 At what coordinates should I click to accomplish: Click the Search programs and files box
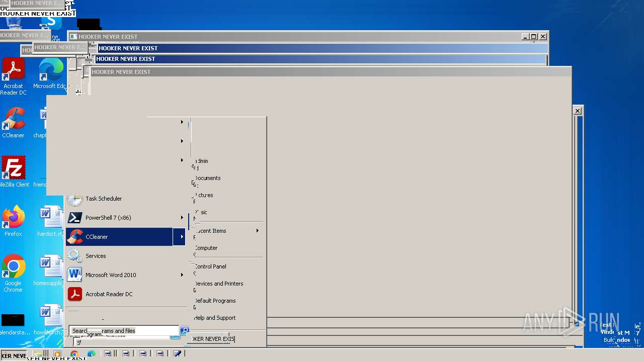[124, 331]
